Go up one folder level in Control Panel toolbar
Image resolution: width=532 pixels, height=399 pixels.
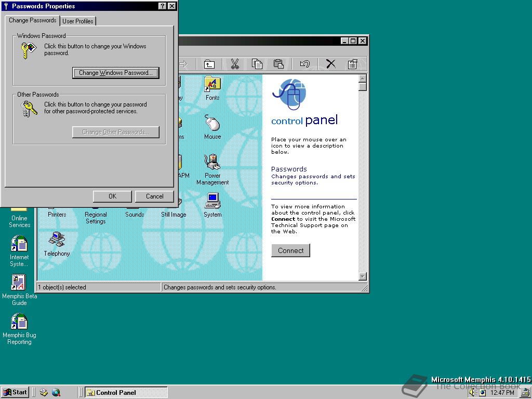point(209,64)
